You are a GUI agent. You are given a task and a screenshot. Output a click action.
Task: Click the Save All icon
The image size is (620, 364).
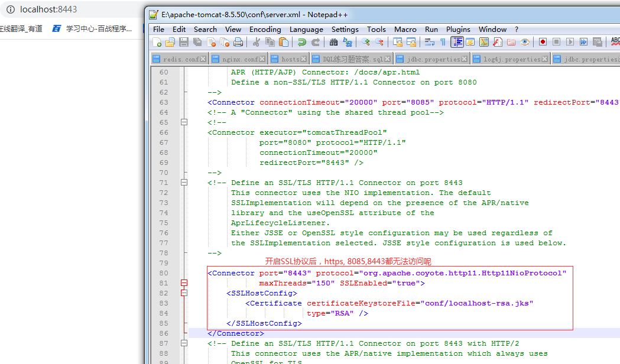197,42
